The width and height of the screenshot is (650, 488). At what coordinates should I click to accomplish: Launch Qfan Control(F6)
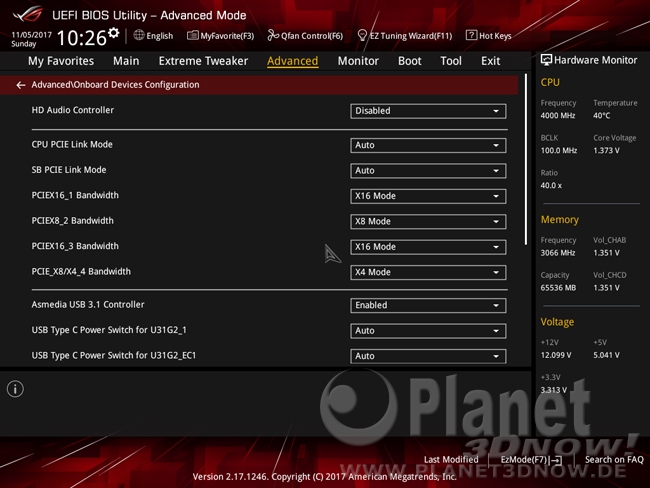point(306,36)
